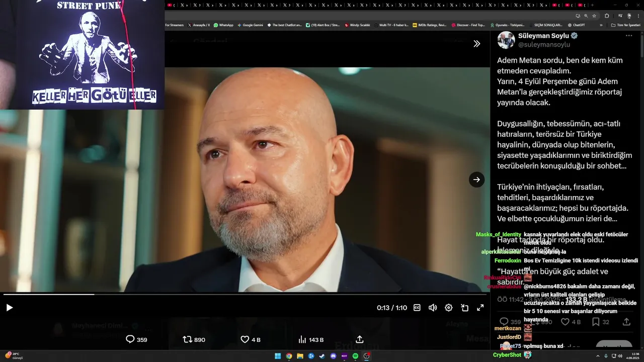This screenshot has width=644, height=362.
Task: Open Steam from the taskbar
Action: pyautogui.click(x=322, y=356)
